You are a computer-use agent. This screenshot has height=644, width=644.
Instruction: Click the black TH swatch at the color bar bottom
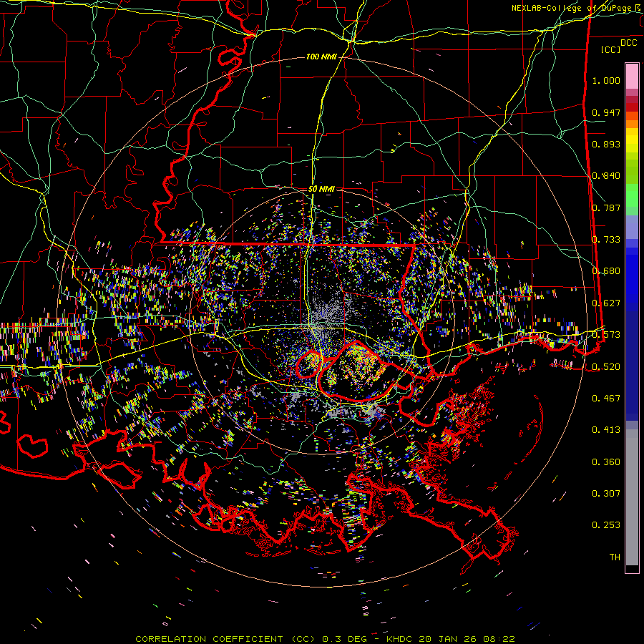tap(632, 569)
